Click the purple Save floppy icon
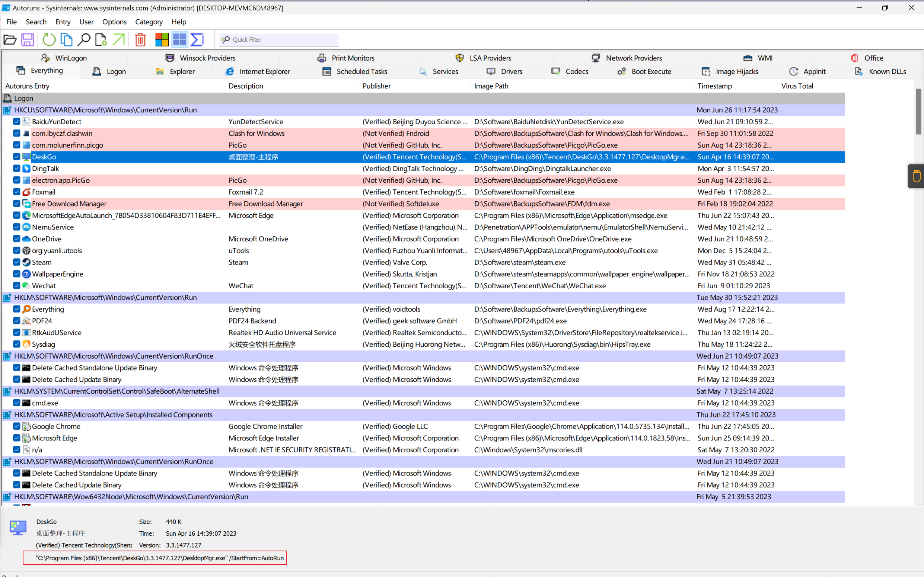The width and height of the screenshot is (924, 577). (28, 39)
